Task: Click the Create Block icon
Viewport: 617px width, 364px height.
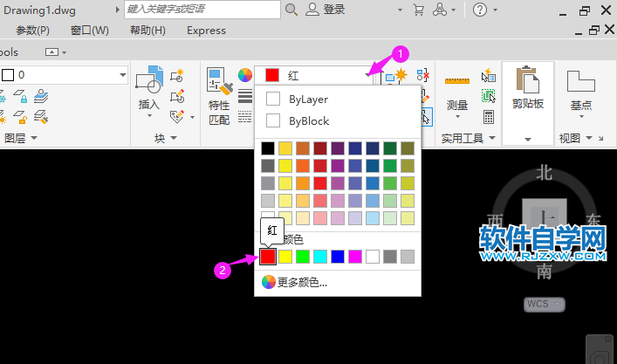Action: pos(177,75)
